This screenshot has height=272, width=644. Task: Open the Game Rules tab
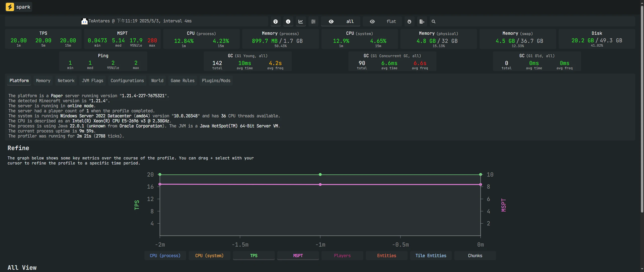click(x=182, y=81)
